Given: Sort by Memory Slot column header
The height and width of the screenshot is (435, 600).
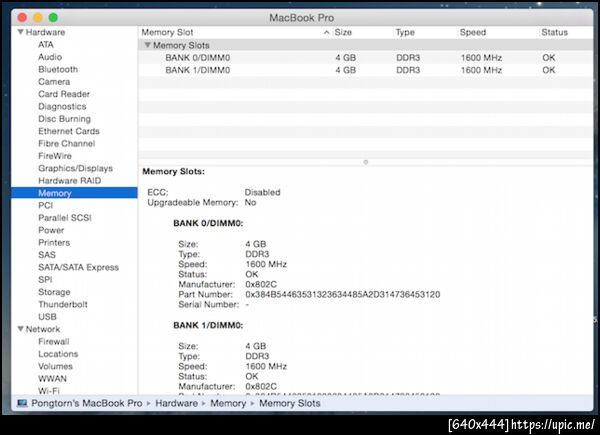Looking at the screenshot, I should 167,33.
